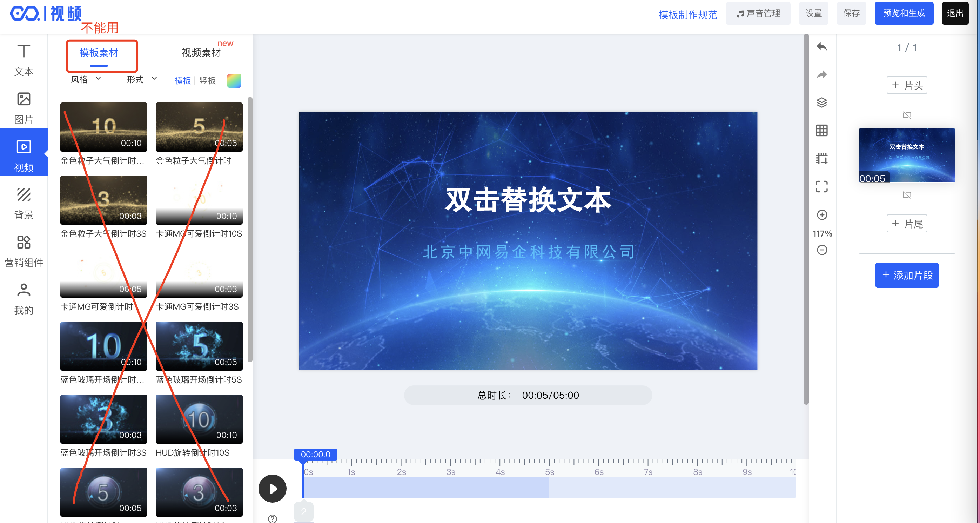Click the material list scrollbar

coord(250,230)
